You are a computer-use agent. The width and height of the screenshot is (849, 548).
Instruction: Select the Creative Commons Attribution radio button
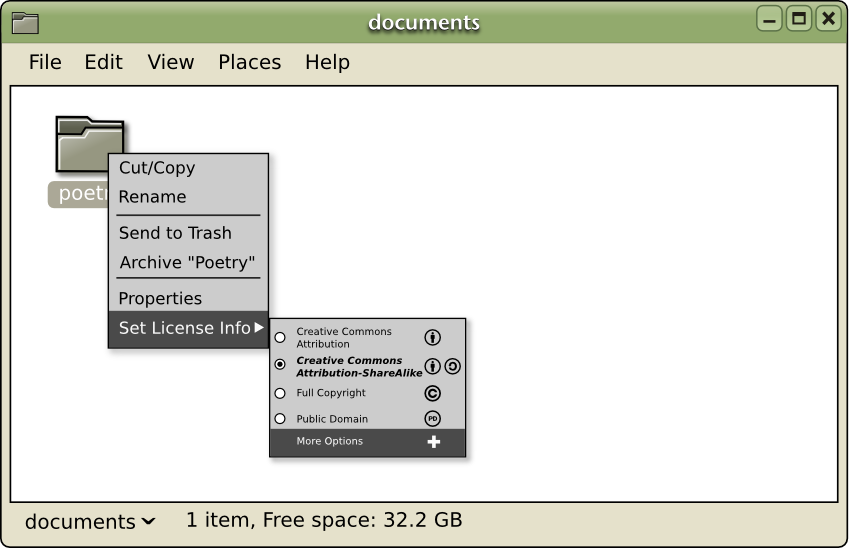click(280, 337)
